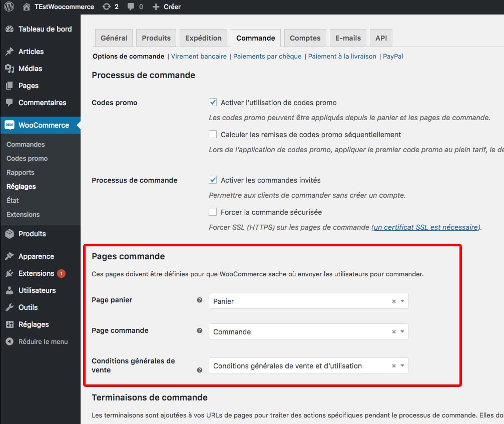Open the PayPal settings link

[x=393, y=56]
